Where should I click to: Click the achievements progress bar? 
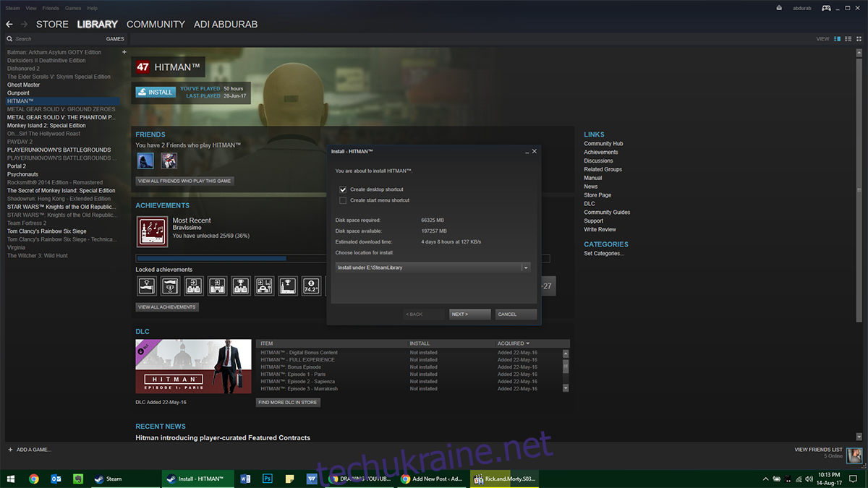[x=343, y=258]
